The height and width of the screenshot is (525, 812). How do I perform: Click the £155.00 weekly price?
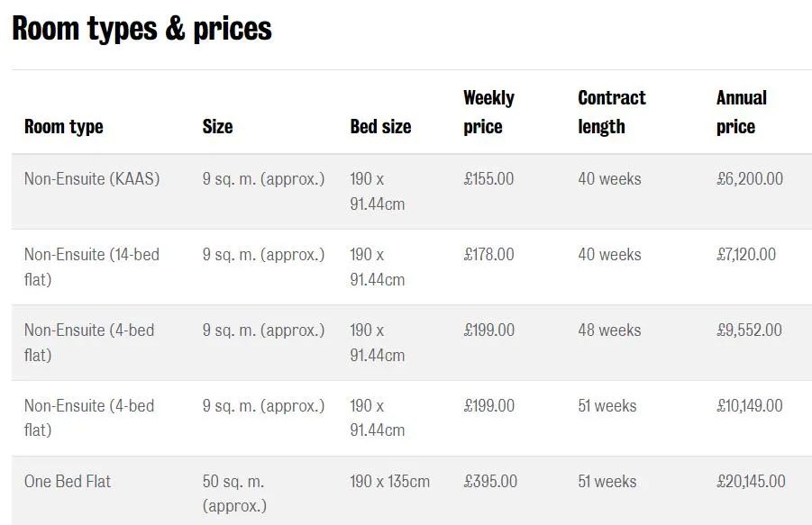(x=488, y=179)
